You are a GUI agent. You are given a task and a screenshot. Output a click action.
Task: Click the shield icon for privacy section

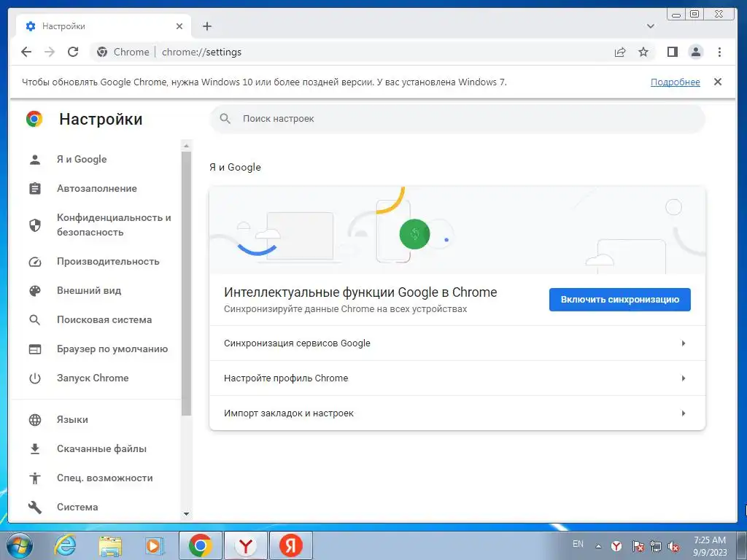click(x=35, y=225)
